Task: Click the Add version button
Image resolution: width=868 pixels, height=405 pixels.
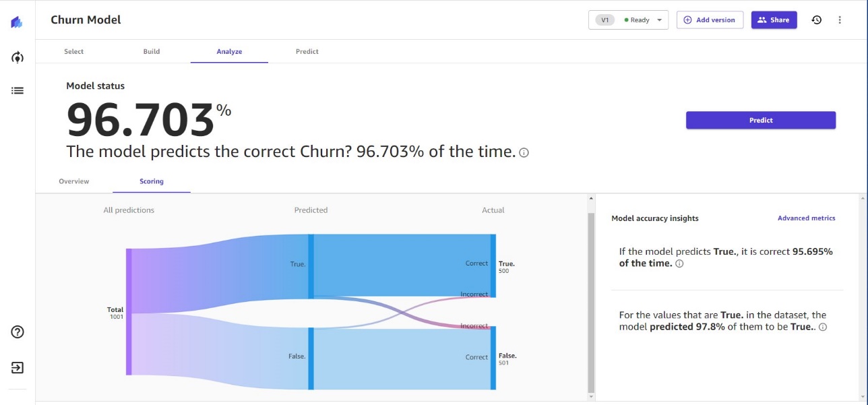Action: [710, 20]
